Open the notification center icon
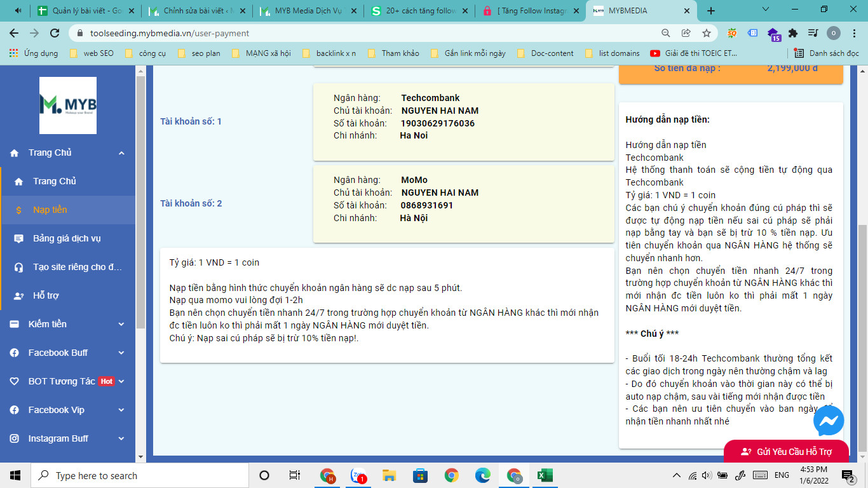 click(848, 475)
